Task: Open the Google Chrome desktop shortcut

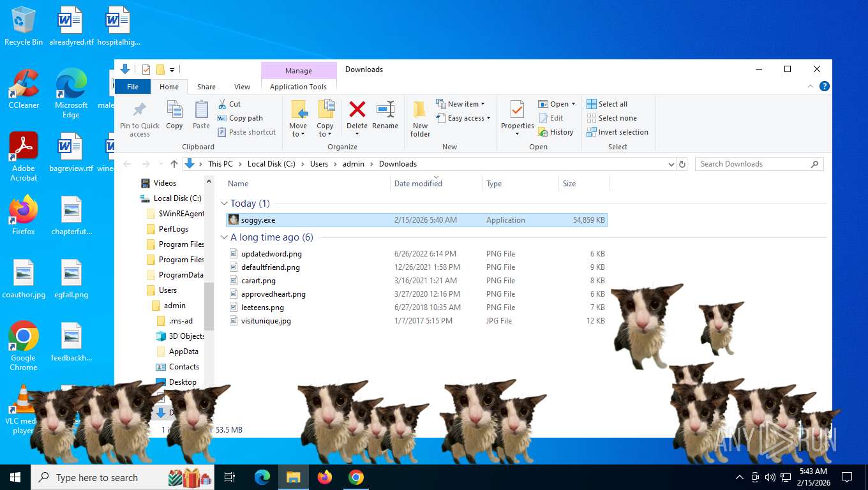Action: tap(24, 346)
